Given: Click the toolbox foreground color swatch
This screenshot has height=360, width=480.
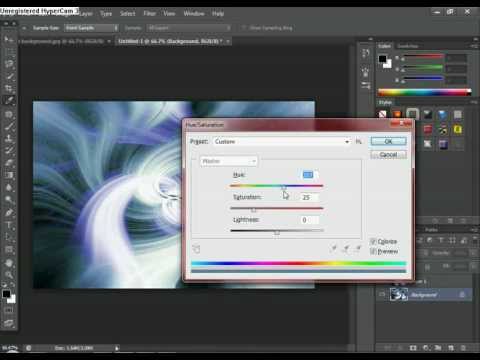Looking at the screenshot, I should [x=6, y=294].
